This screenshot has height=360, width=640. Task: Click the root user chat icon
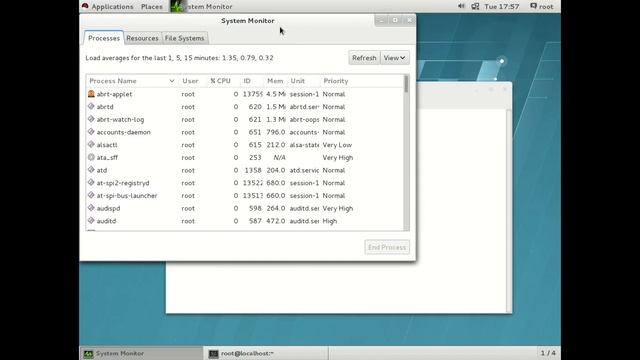(533, 6)
